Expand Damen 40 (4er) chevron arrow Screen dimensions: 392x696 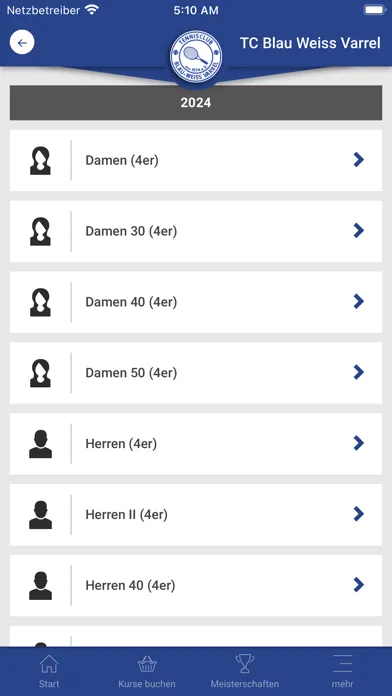[x=359, y=302]
